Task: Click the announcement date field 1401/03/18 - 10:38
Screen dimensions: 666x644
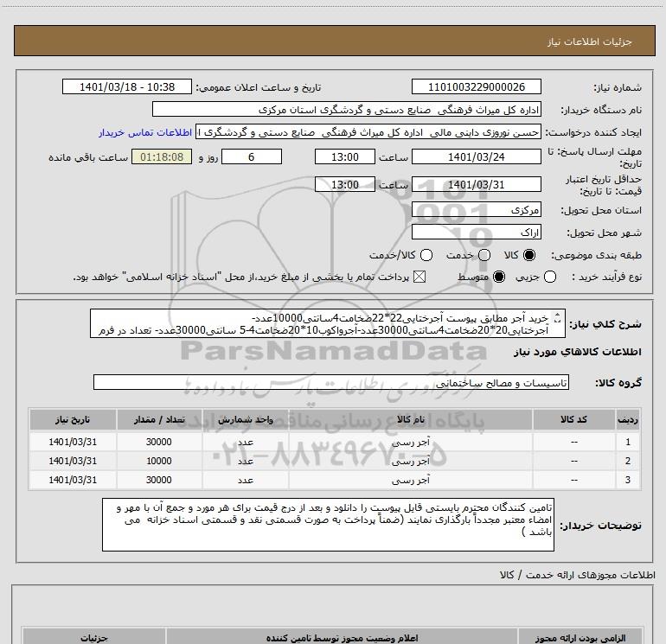Action: (x=127, y=87)
